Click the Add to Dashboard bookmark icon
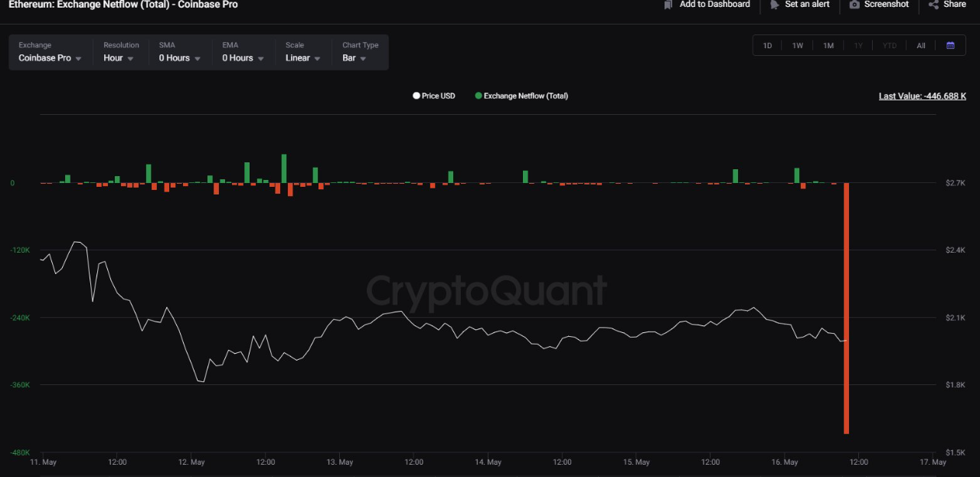This screenshot has height=477, width=980. tap(668, 5)
